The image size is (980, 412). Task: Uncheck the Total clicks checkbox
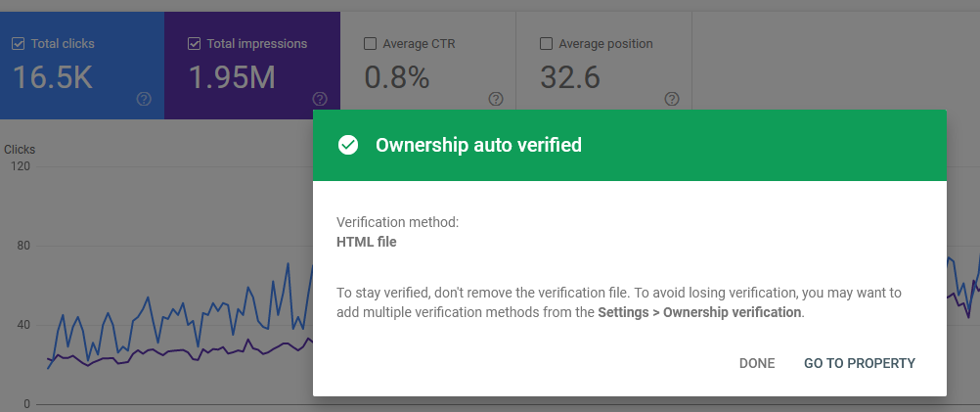(x=19, y=44)
